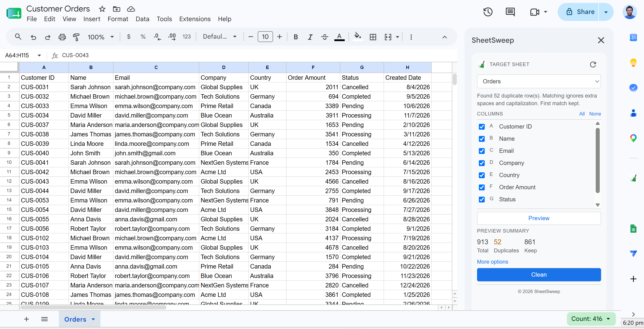Viewport: 644px width, 329px height.
Task: Uncheck the Name column checkbox
Action: [x=482, y=139]
